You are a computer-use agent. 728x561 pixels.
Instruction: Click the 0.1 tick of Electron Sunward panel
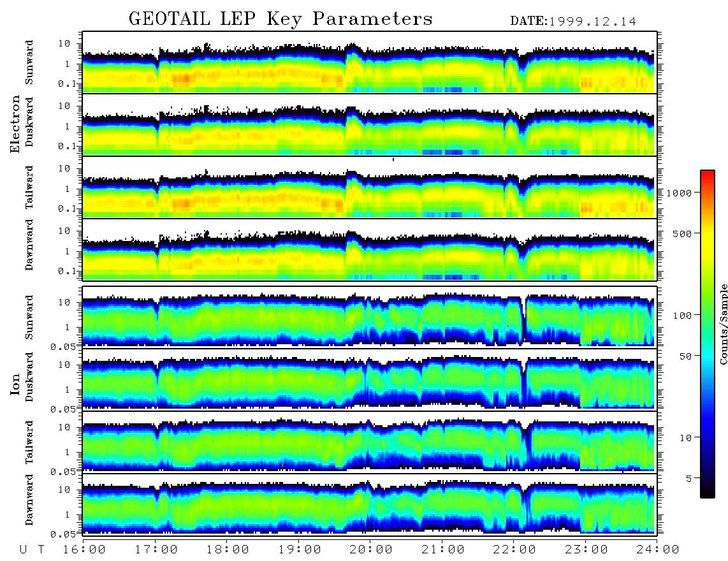(69, 84)
